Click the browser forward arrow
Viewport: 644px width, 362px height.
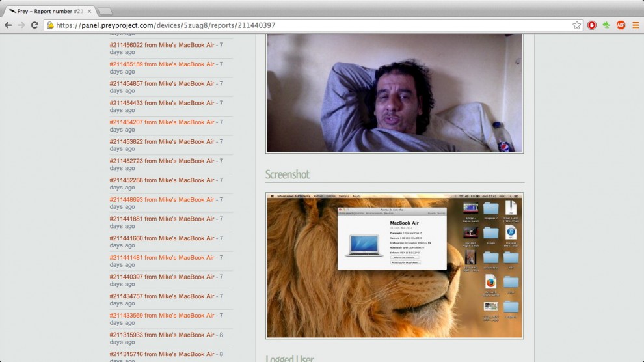coord(21,25)
